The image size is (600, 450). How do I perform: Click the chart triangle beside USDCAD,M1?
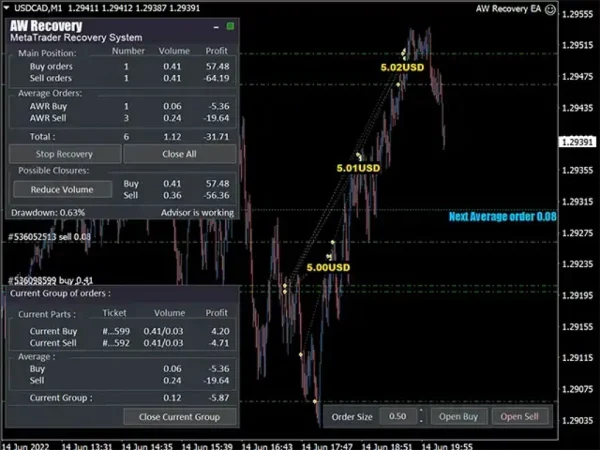6,8
